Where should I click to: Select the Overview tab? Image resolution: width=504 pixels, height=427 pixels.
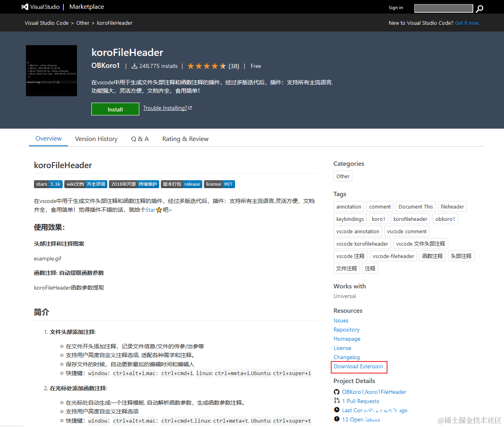(49, 139)
